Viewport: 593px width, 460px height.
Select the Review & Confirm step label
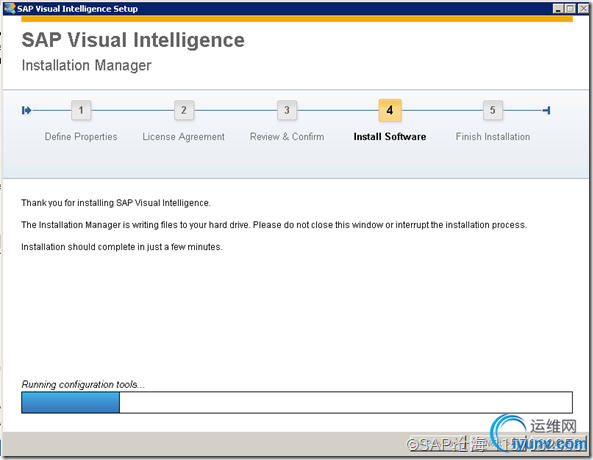287,137
